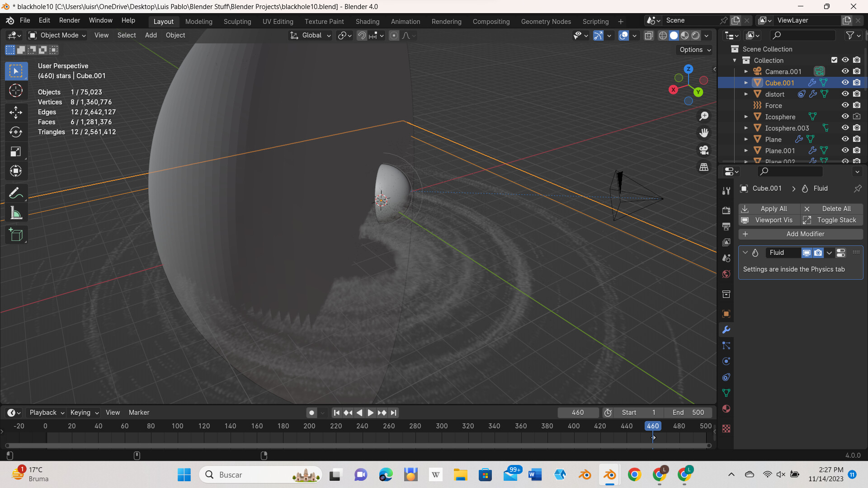Open Chrome from the Windows taskbar
Image resolution: width=868 pixels, height=488 pixels.
(634, 474)
